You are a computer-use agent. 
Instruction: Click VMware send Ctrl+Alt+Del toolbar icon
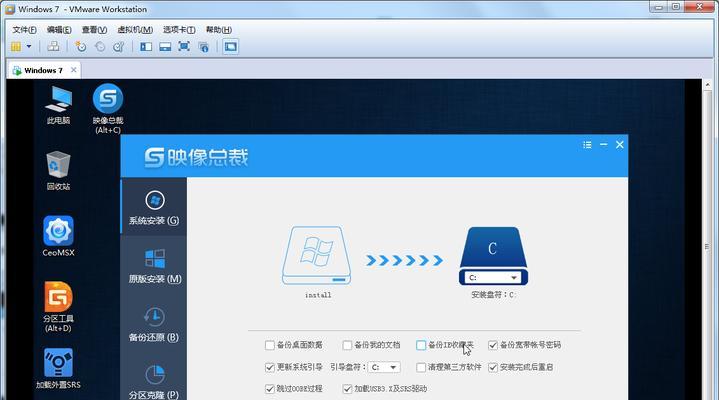(53, 46)
